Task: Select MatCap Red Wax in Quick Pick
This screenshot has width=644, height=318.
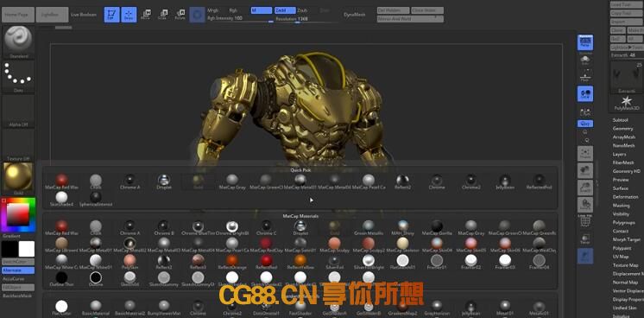Action: [61, 181]
